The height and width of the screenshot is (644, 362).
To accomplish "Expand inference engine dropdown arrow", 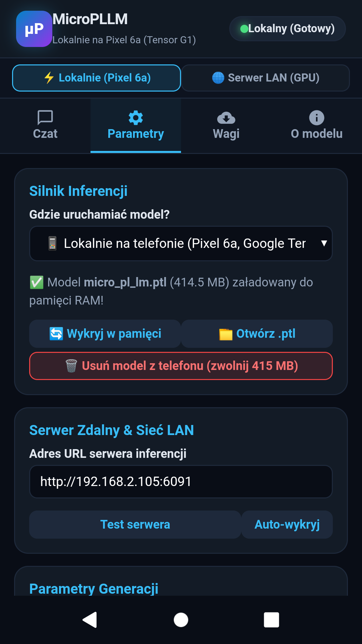I will click(x=324, y=244).
